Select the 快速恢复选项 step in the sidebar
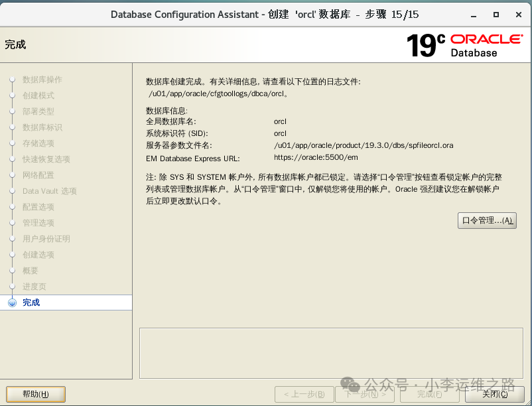The height and width of the screenshot is (406, 532). point(46,159)
